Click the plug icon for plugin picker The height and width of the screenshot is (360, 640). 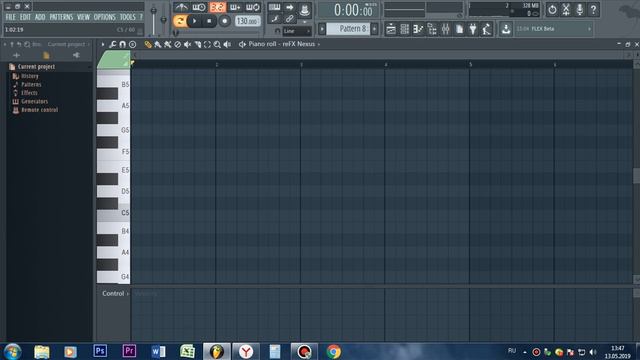tap(473, 29)
